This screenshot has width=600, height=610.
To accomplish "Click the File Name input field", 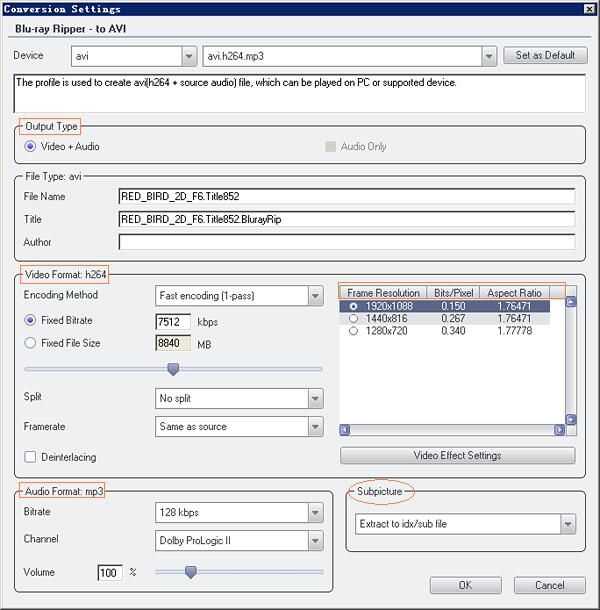I will [346, 196].
